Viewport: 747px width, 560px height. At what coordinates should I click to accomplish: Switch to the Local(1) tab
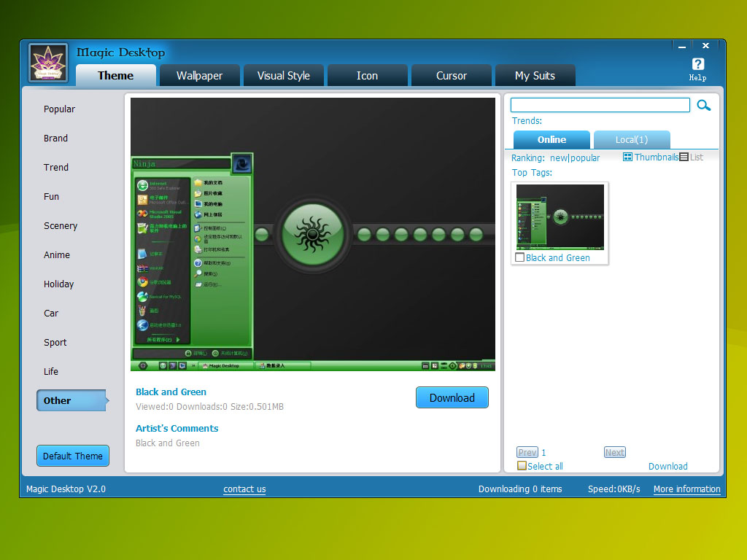click(x=632, y=139)
